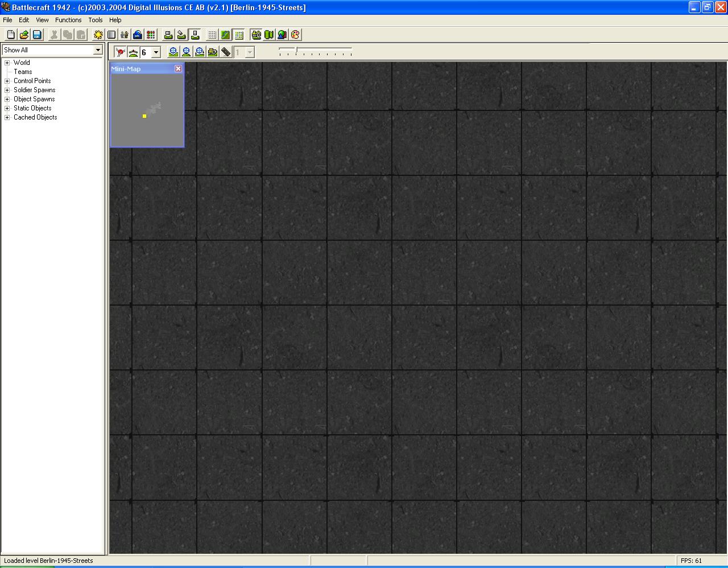This screenshot has width=728, height=568.
Task: Click the yellow marker in Mini-Map
Action: tap(144, 116)
